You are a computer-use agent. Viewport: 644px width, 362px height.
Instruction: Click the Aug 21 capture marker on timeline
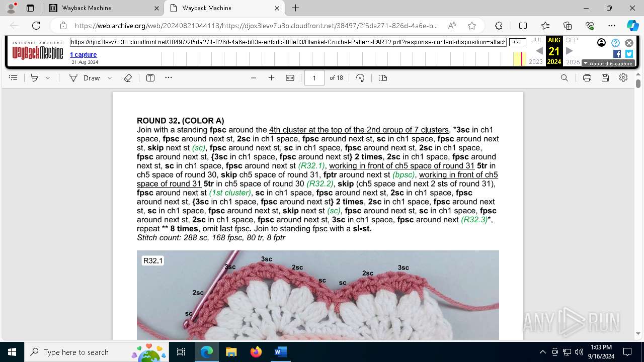[522, 59]
